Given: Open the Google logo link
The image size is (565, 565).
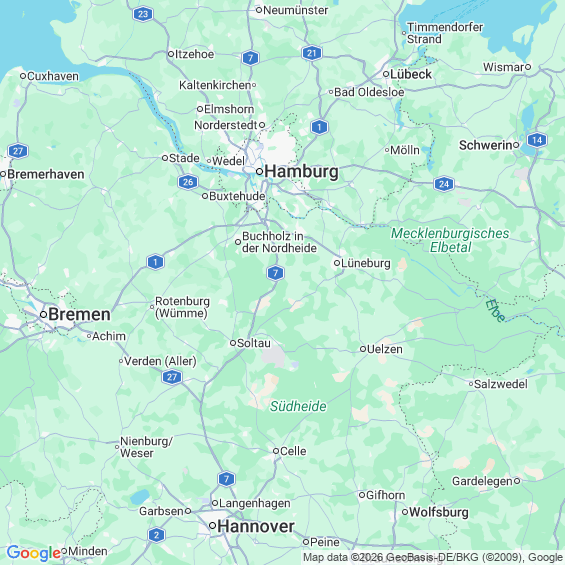Looking at the screenshot, I should click(x=34, y=553).
